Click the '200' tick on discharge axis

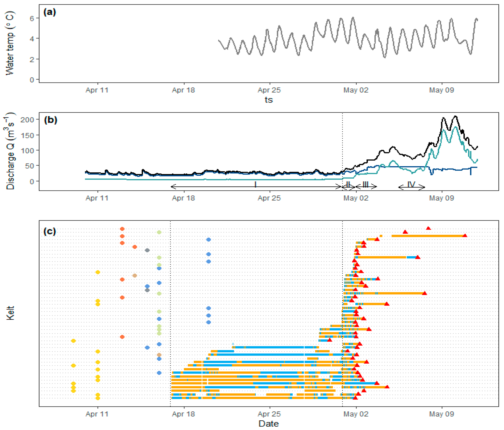[x=27, y=120]
